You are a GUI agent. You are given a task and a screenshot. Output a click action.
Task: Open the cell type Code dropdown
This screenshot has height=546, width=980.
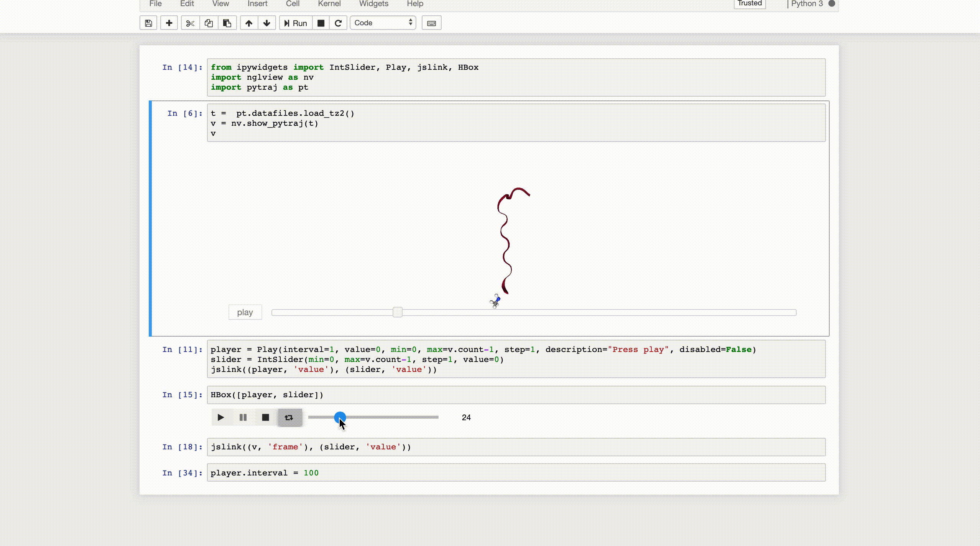pos(383,23)
